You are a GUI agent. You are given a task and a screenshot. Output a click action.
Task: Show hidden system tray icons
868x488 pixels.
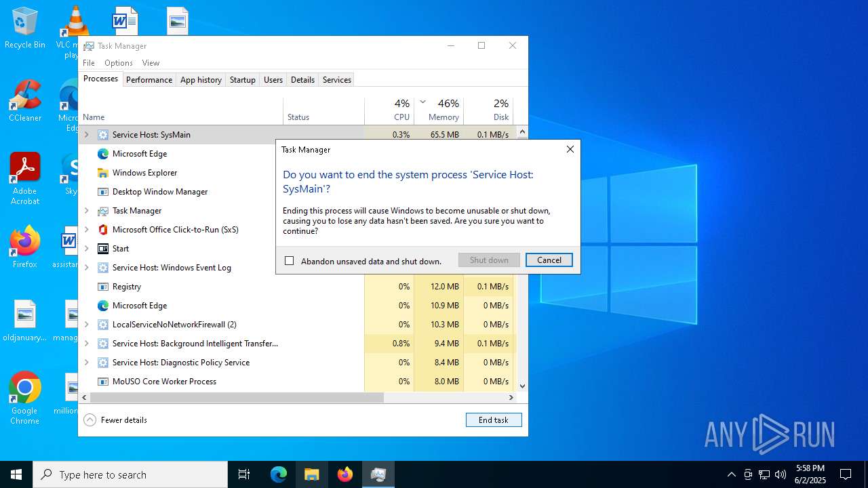pos(731,474)
